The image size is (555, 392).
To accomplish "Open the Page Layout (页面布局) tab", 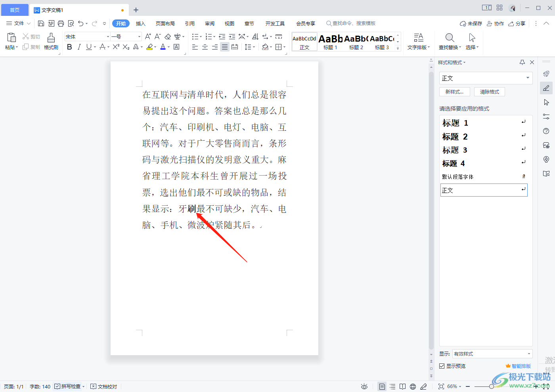I will [x=165, y=23].
